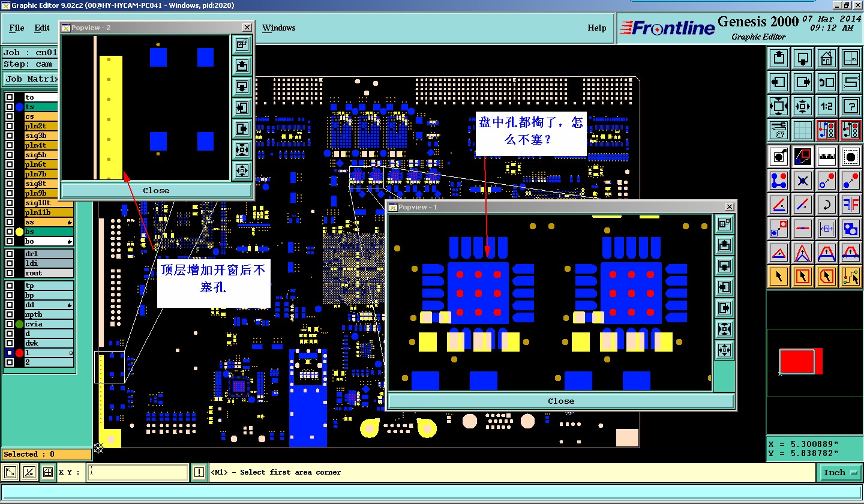Select the rectangle area selection arrow
The height and width of the screenshot is (504, 864).
coord(803,276)
